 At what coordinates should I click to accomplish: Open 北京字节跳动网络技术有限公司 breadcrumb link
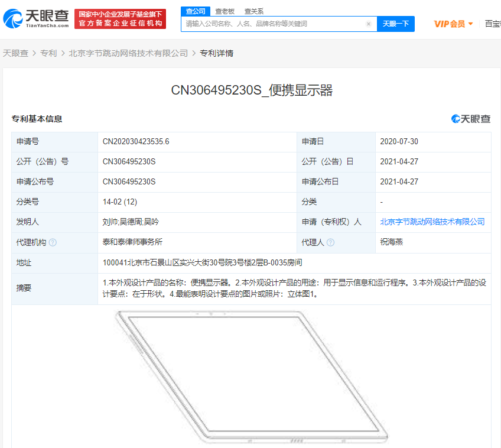[x=128, y=53]
